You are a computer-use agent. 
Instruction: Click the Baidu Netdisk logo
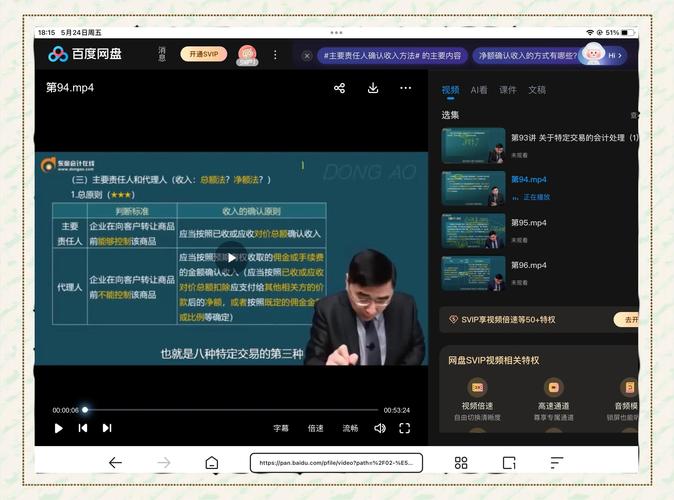pos(85,54)
